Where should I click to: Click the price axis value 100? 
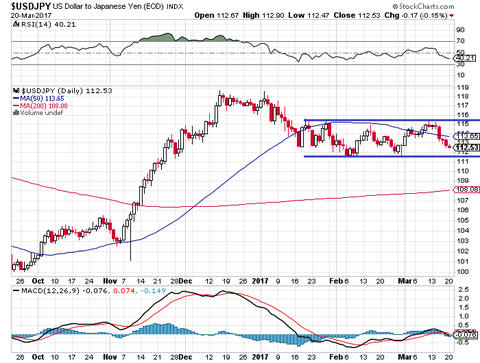(463, 272)
